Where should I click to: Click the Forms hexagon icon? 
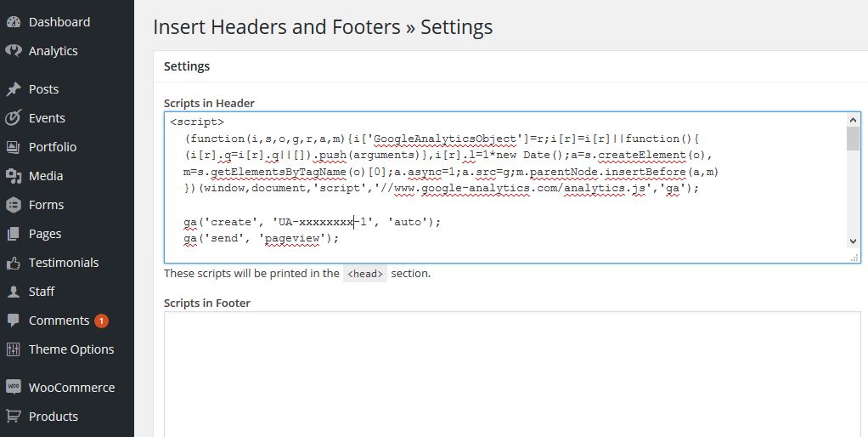(x=14, y=205)
